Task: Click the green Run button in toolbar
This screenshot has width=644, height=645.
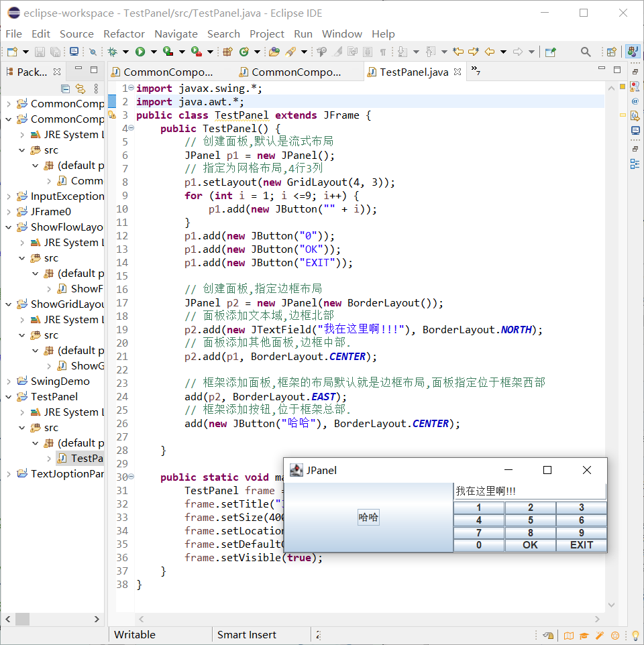Action: click(140, 52)
